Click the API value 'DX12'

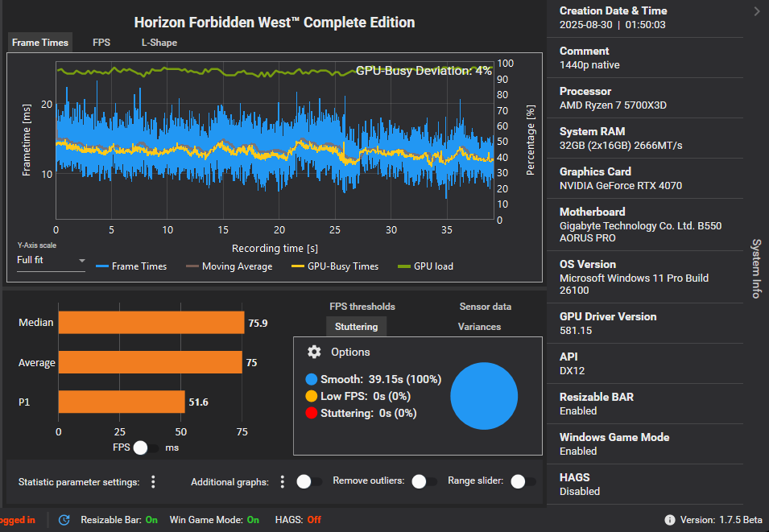point(573,371)
